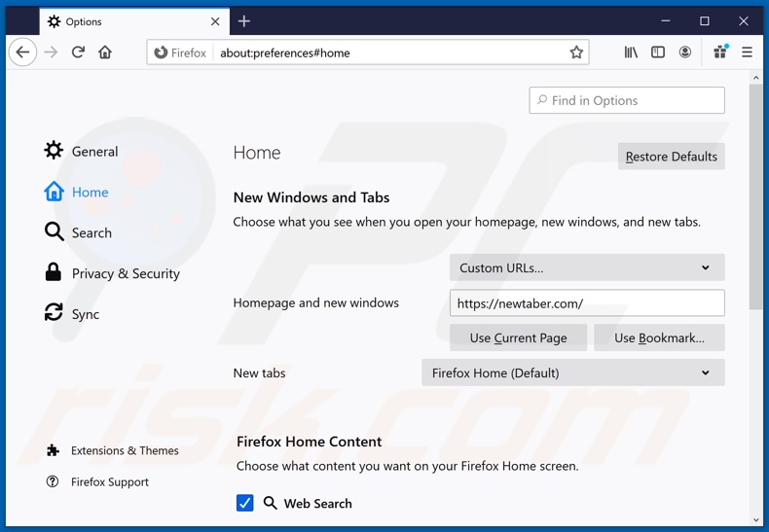Viewport: 769px width, 532px height.
Task: Open a new tab with plus button
Action: [243, 21]
